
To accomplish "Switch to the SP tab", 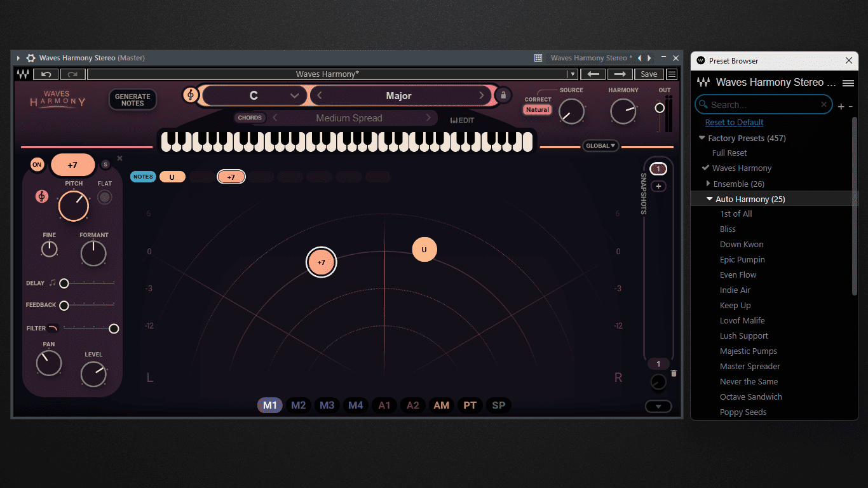I will (x=499, y=405).
